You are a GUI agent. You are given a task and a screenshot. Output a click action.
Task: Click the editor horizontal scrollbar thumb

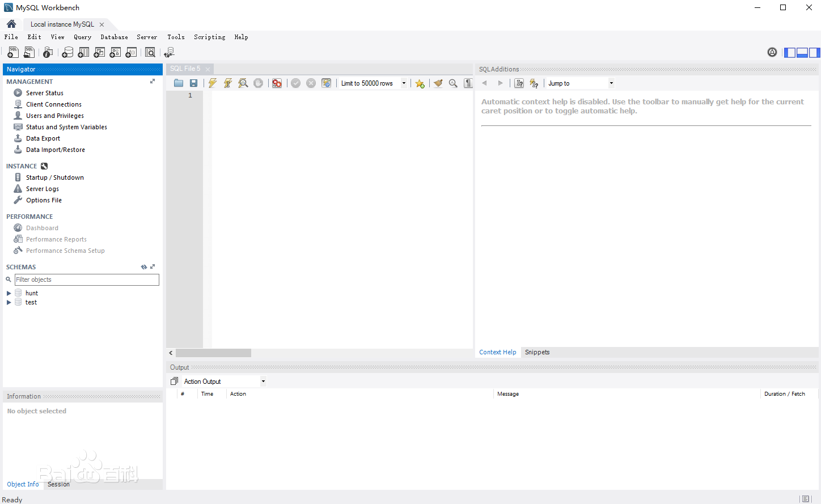click(213, 353)
